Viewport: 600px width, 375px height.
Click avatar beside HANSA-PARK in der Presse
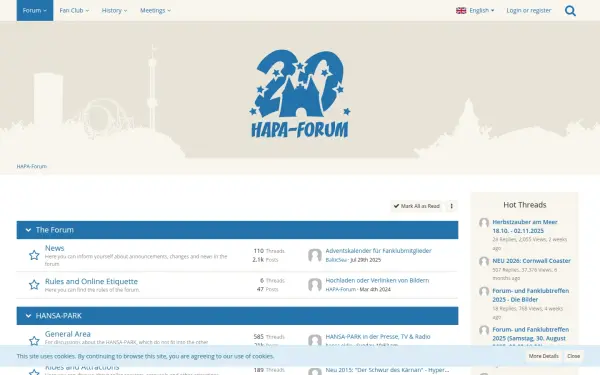pyautogui.click(x=315, y=340)
